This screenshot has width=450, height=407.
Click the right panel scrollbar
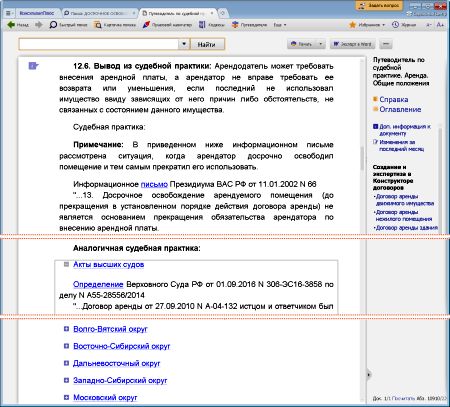(440, 180)
